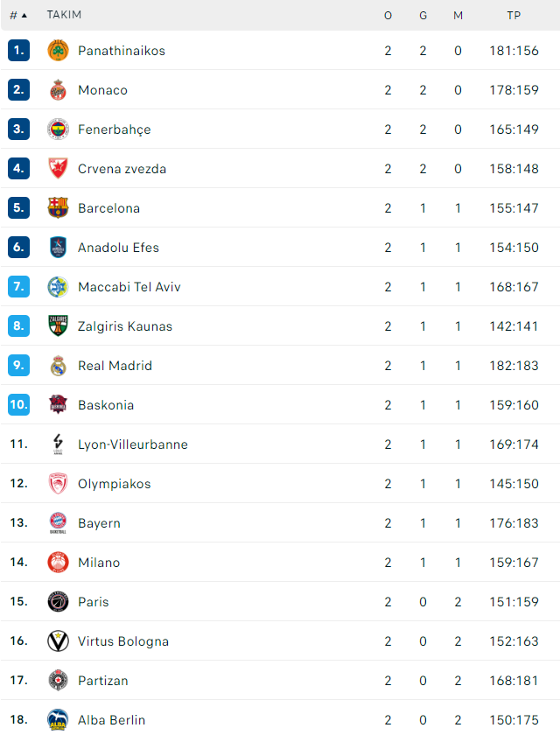Follow the Alba Berlin team name link
The height and width of the screenshot is (735, 560).
click(111, 720)
